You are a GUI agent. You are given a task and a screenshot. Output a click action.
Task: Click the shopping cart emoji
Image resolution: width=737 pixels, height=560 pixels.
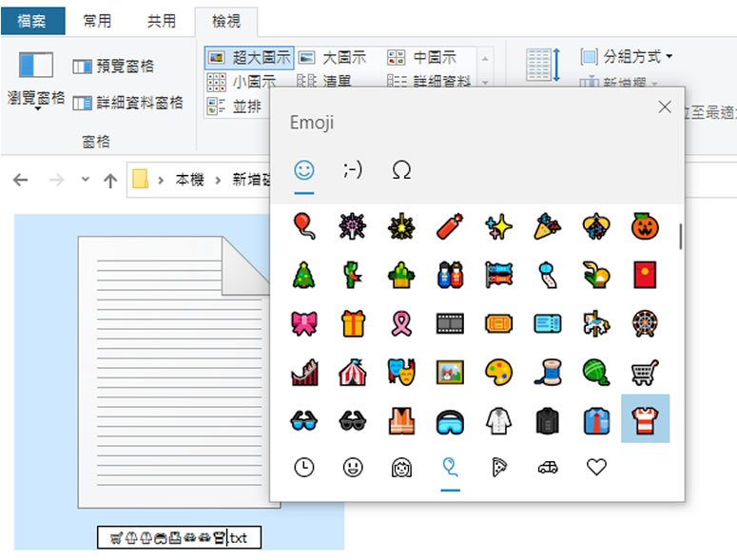click(x=645, y=371)
